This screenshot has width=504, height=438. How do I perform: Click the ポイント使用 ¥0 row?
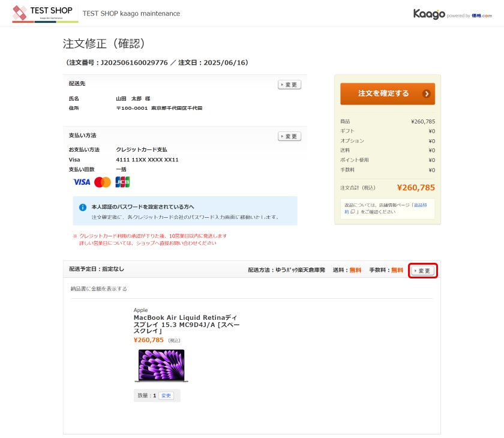[x=388, y=160]
